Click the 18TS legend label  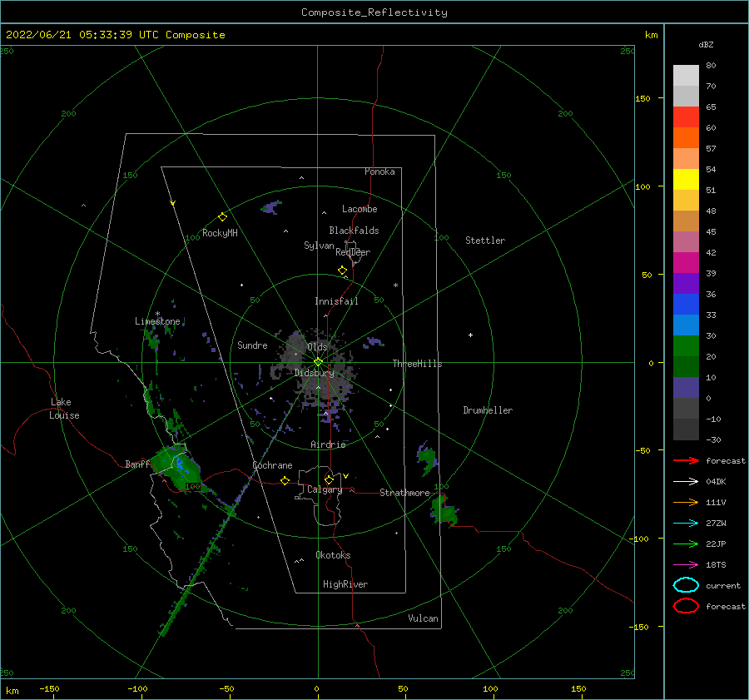pyautogui.click(x=716, y=565)
